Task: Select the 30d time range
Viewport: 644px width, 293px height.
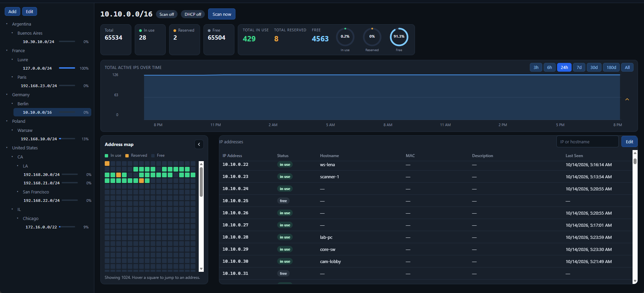Action: 594,67
